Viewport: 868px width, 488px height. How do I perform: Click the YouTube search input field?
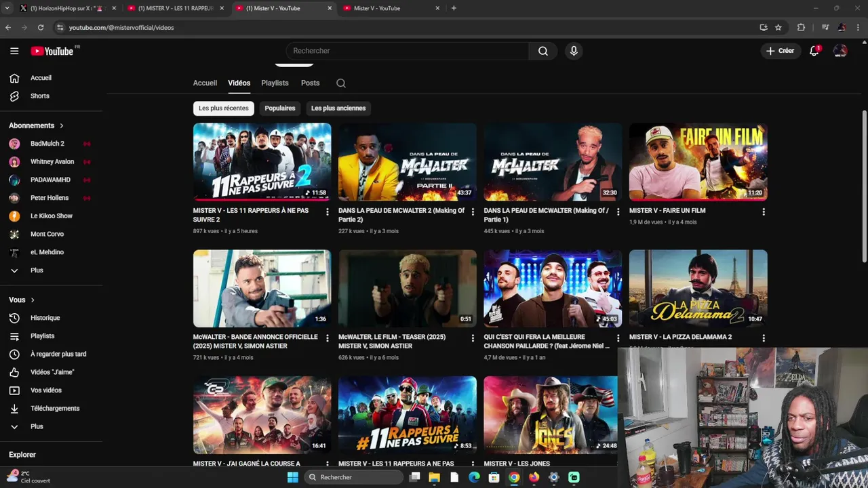pos(407,51)
